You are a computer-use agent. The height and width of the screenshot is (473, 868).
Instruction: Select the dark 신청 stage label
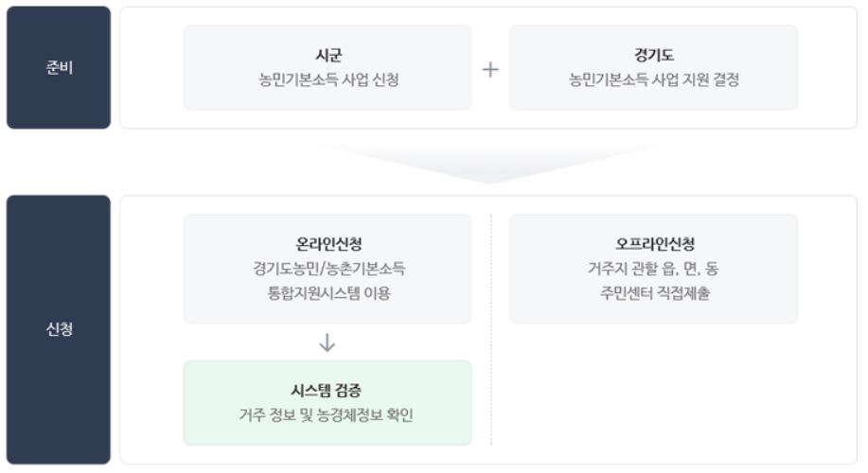tap(59, 330)
